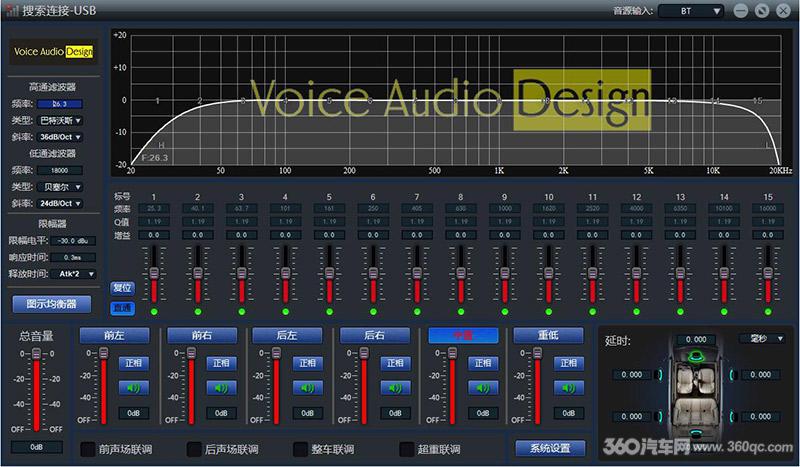Select the rear-left speaker icon in car diagram

(660, 416)
